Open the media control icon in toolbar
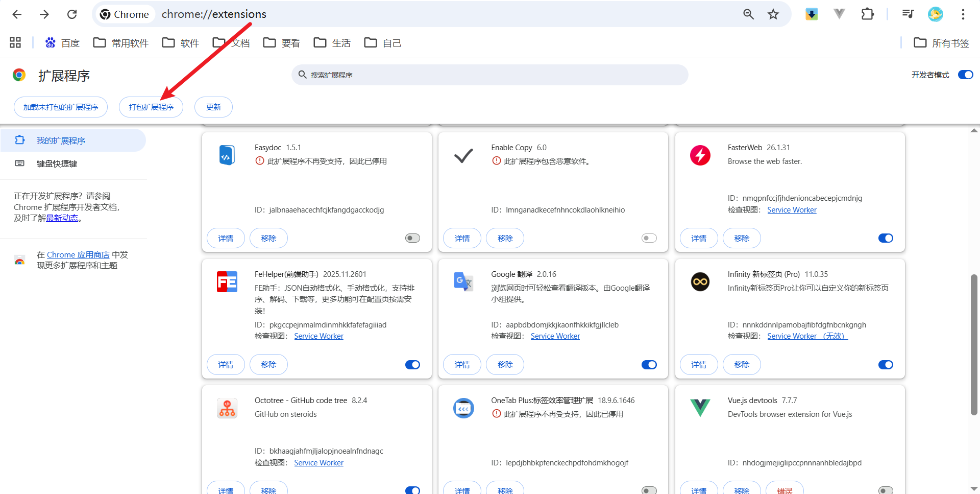 coord(908,14)
